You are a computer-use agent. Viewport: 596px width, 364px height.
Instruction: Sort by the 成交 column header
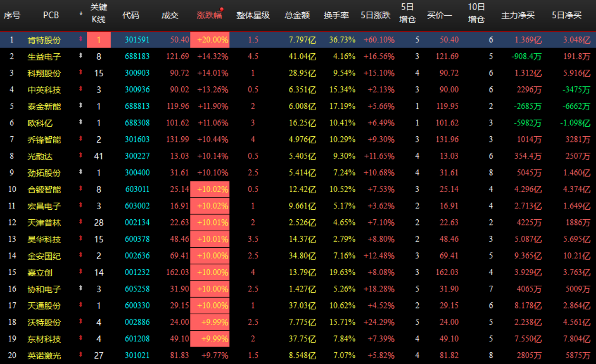(170, 15)
